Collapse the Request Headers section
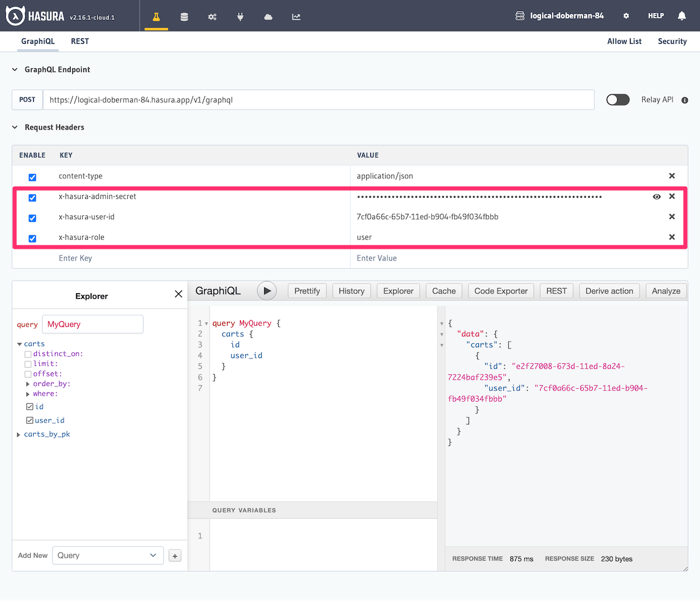 coord(15,127)
